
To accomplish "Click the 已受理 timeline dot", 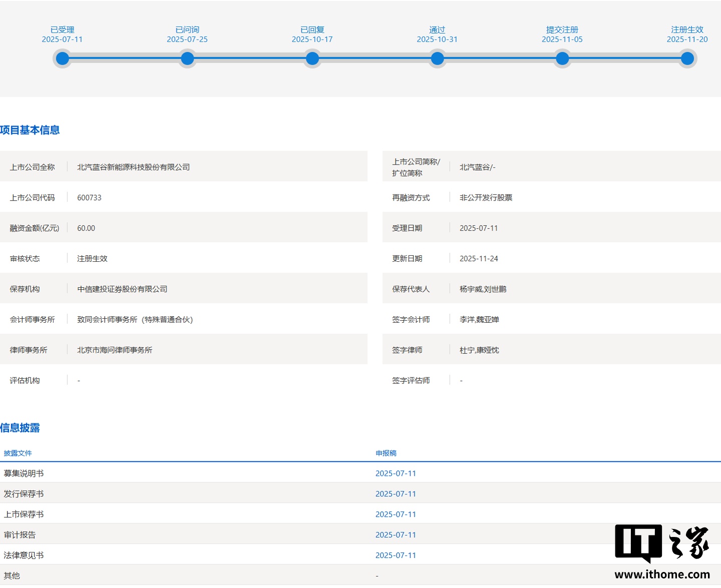I will [63, 59].
